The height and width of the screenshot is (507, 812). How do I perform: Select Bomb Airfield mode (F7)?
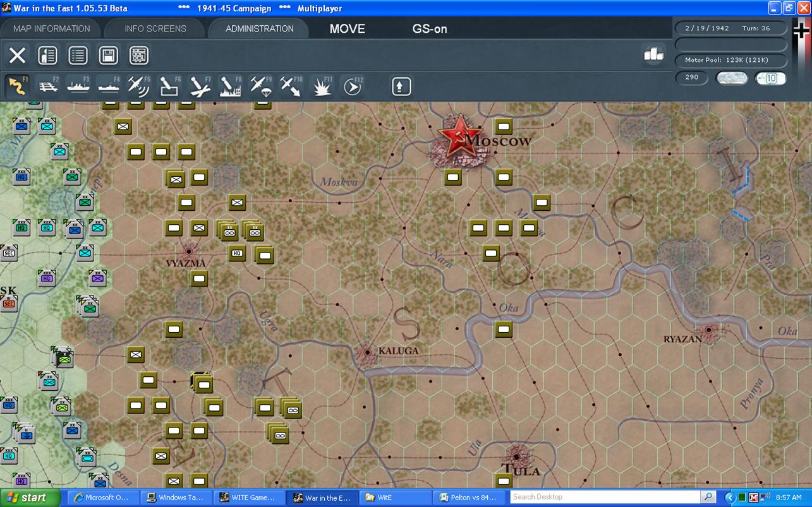[200, 86]
